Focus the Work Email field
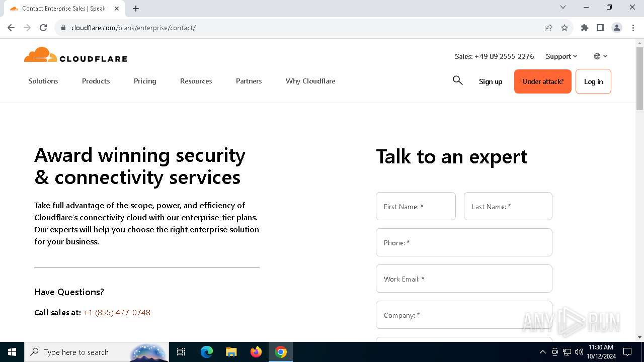The image size is (644, 362). (x=464, y=279)
